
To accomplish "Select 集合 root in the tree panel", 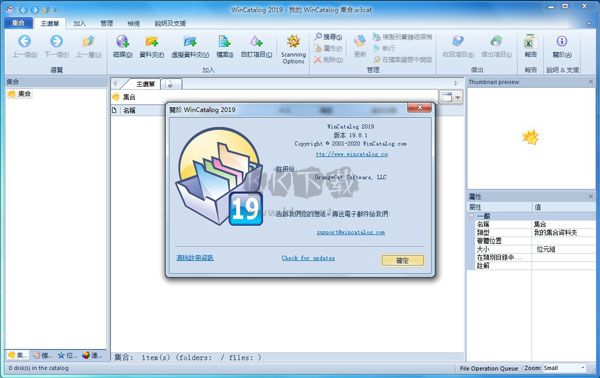I will click(x=20, y=93).
